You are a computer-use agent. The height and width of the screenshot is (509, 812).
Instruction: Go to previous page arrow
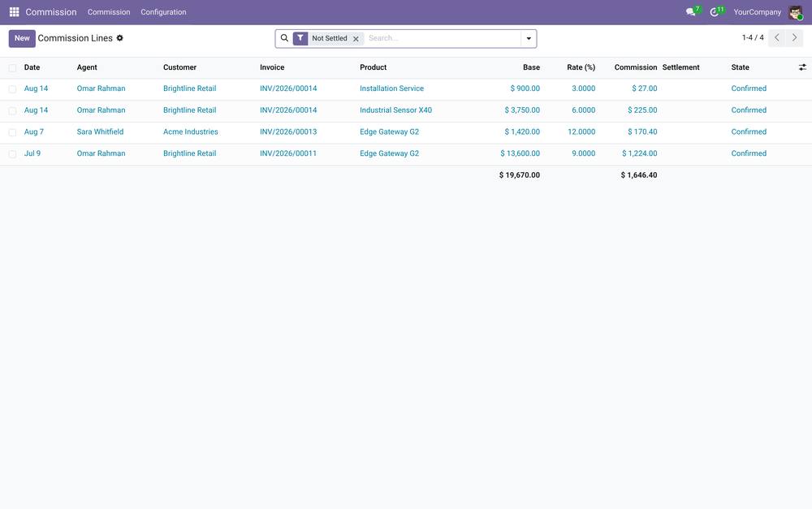tap(777, 38)
